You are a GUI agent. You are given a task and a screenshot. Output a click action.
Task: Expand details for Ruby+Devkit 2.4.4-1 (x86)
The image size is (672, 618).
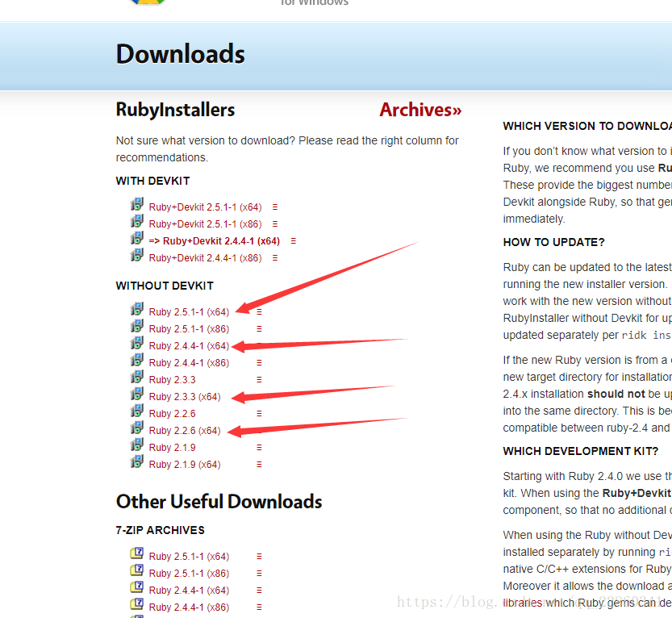click(x=275, y=258)
